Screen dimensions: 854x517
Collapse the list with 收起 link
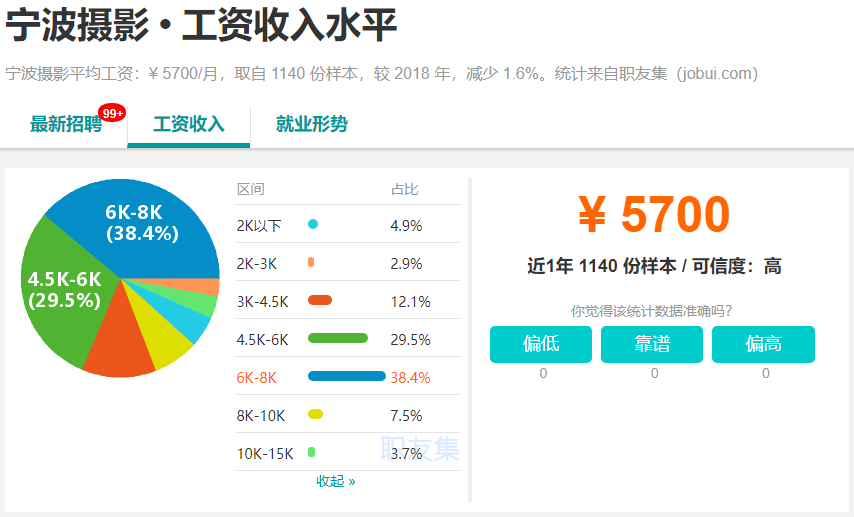(x=336, y=481)
